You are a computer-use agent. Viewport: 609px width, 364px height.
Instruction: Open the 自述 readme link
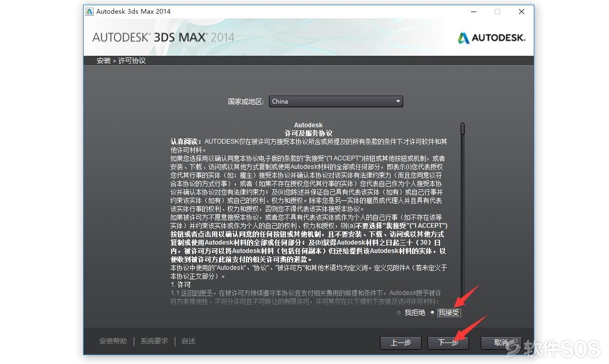[188, 341]
